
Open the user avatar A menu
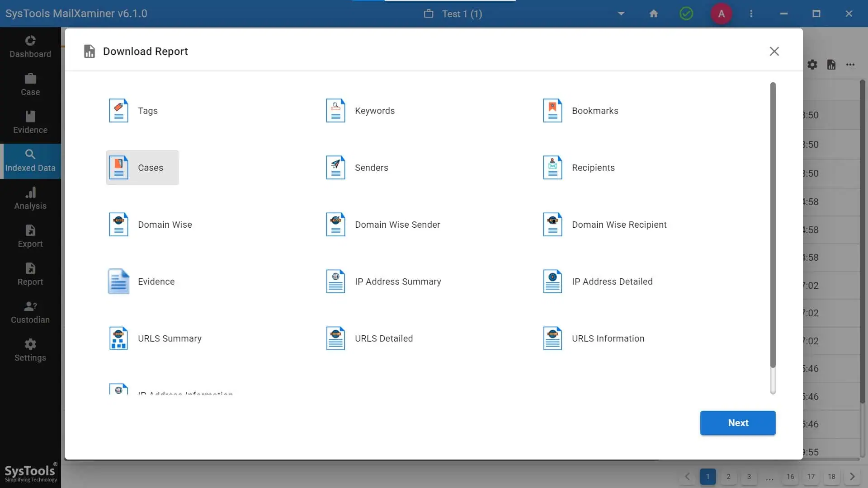coord(722,14)
